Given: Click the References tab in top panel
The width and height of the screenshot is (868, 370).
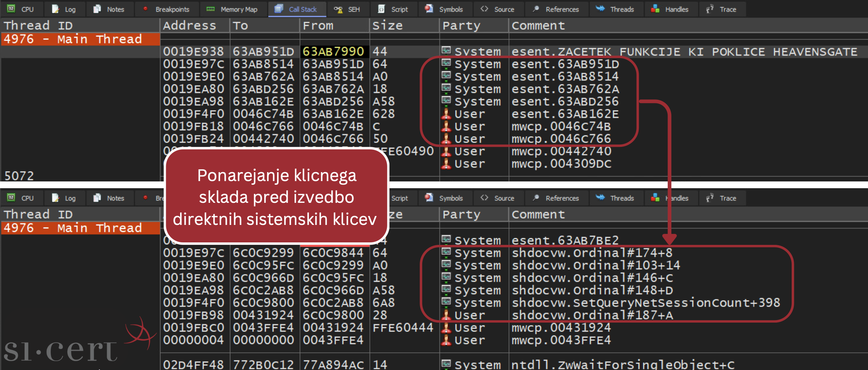Looking at the screenshot, I should [556, 9].
